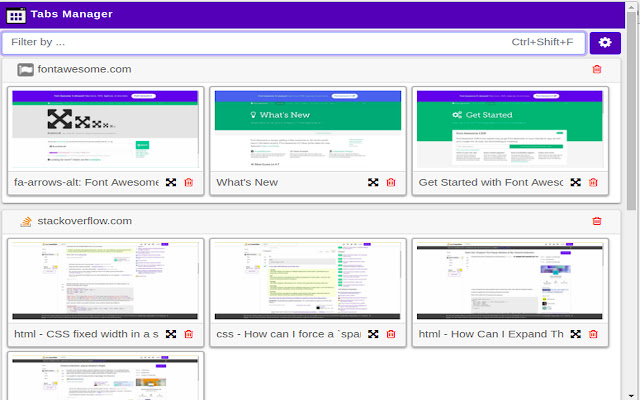
Task: Click the 'html - CSS fixed width in a s' title
Action: pos(86,334)
